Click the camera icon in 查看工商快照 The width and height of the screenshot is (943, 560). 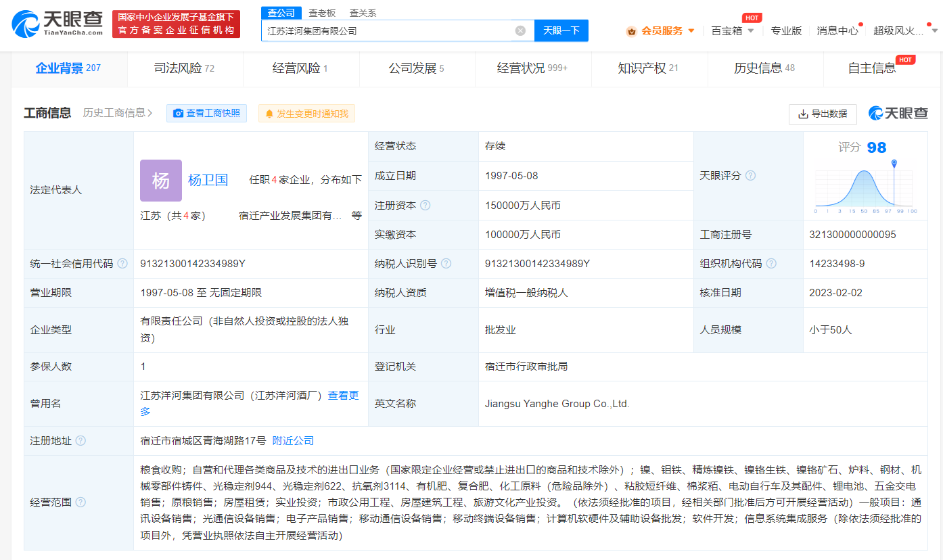pos(178,114)
